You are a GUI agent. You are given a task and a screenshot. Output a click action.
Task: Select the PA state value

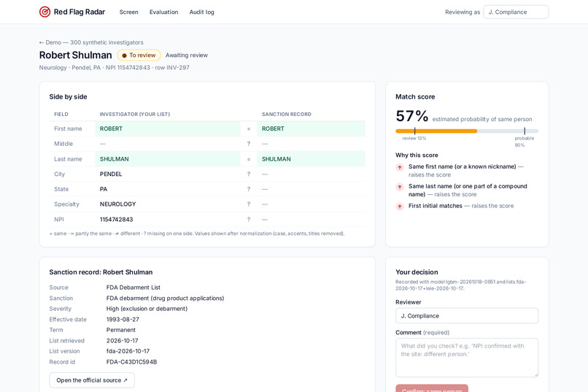point(104,189)
